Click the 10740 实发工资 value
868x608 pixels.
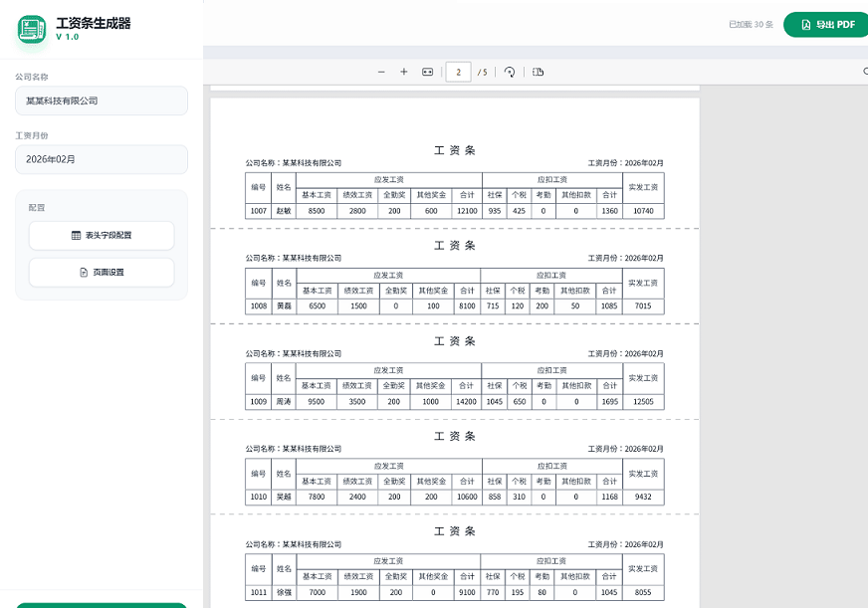[643, 211]
